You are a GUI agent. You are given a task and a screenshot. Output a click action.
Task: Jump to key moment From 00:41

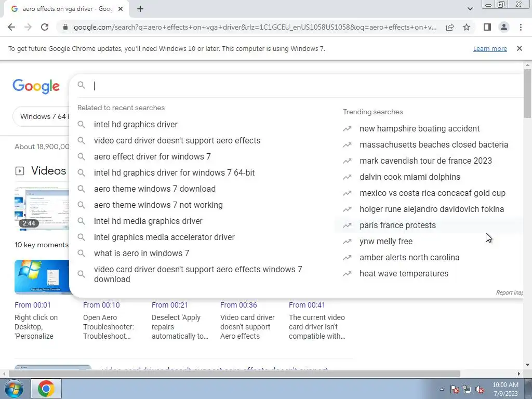click(307, 305)
